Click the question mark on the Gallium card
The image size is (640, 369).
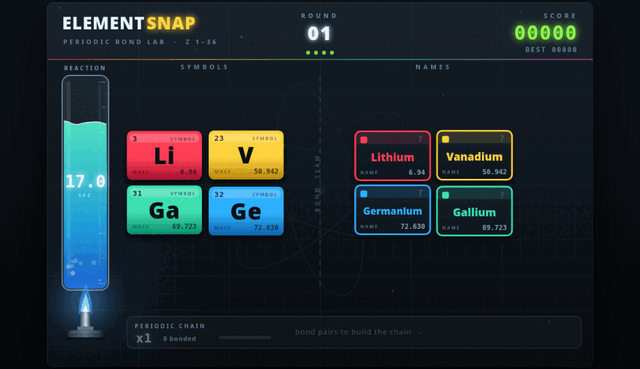pos(502,195)
